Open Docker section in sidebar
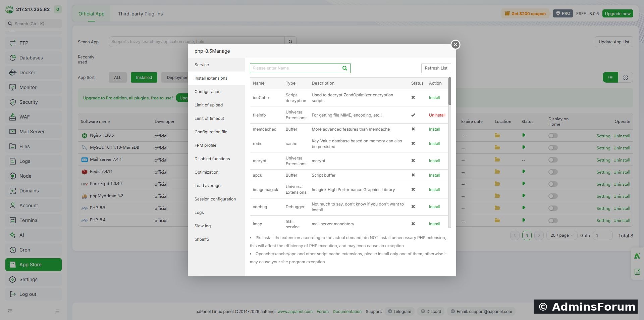644x320 pixels. pyautogui.click(x=34, y=73)
